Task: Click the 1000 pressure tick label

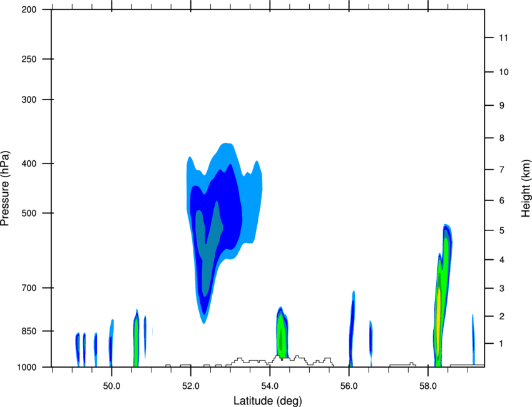Action: tap(26, 367)
